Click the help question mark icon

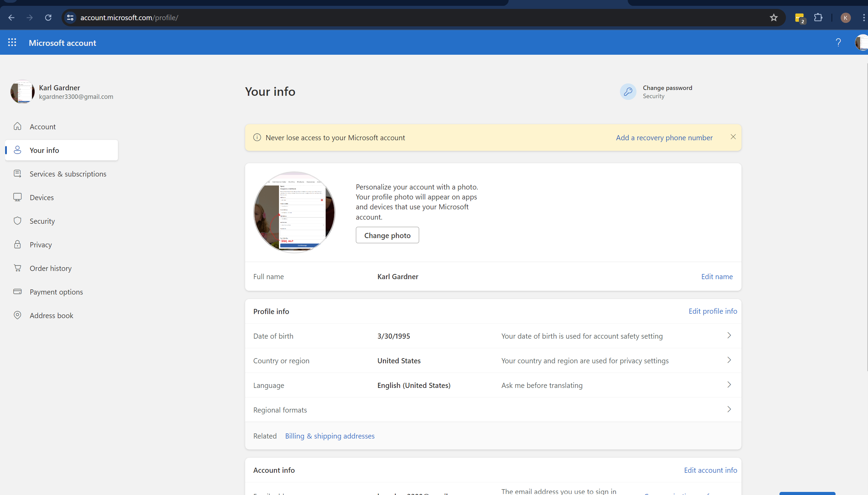click(x=838, y=42)
